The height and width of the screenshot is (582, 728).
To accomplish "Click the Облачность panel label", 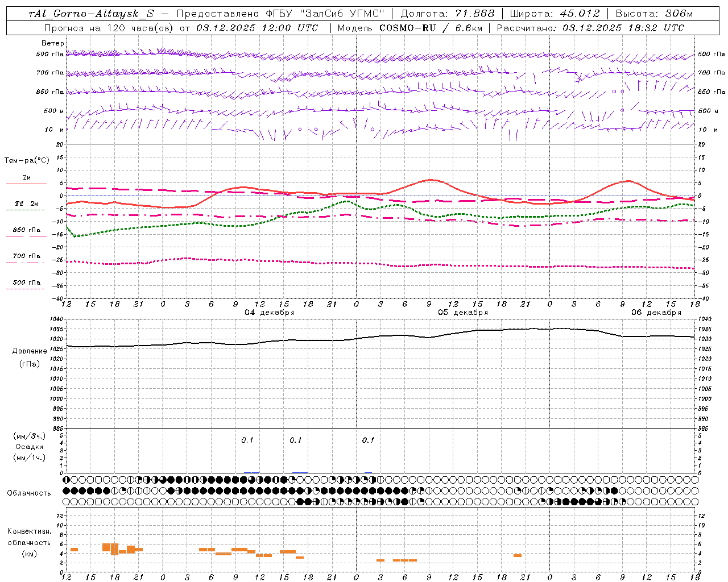I will pos(29,493).
